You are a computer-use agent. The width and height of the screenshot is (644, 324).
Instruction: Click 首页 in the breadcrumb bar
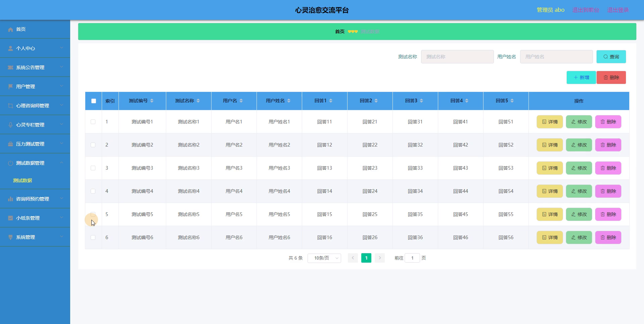pos(340,32)
